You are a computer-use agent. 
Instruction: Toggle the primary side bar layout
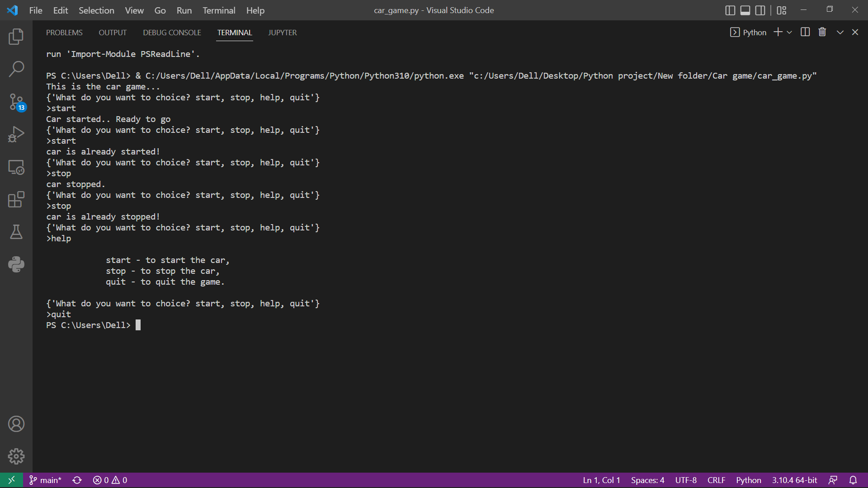[x=730, y=10]
